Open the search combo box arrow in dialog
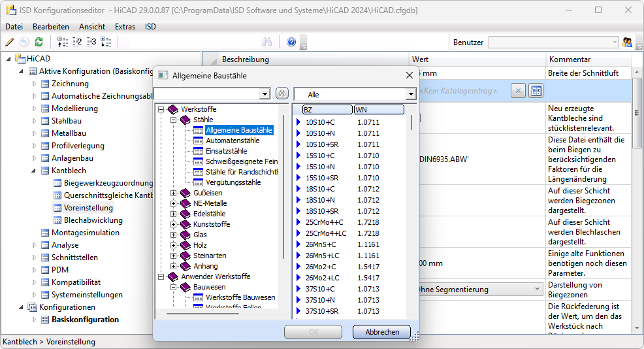The height and width of the screenshot is (349, 644). tap(265, 94)
